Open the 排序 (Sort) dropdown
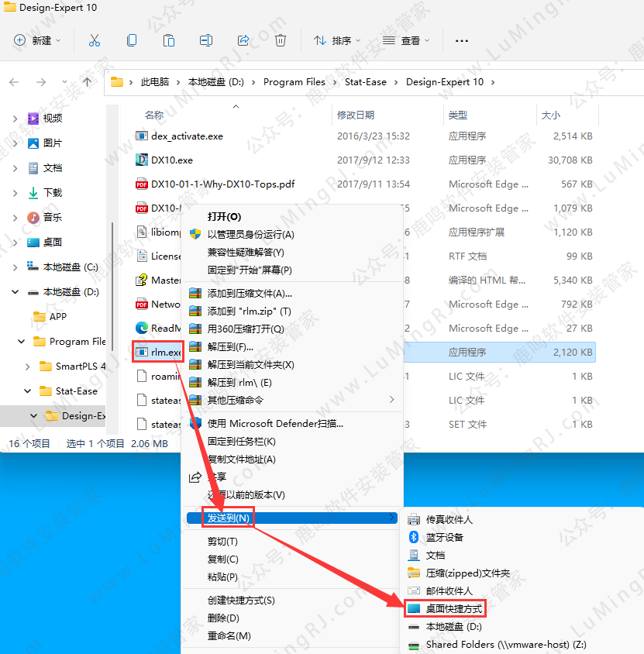The image size is (644, 654). (335, 40)
